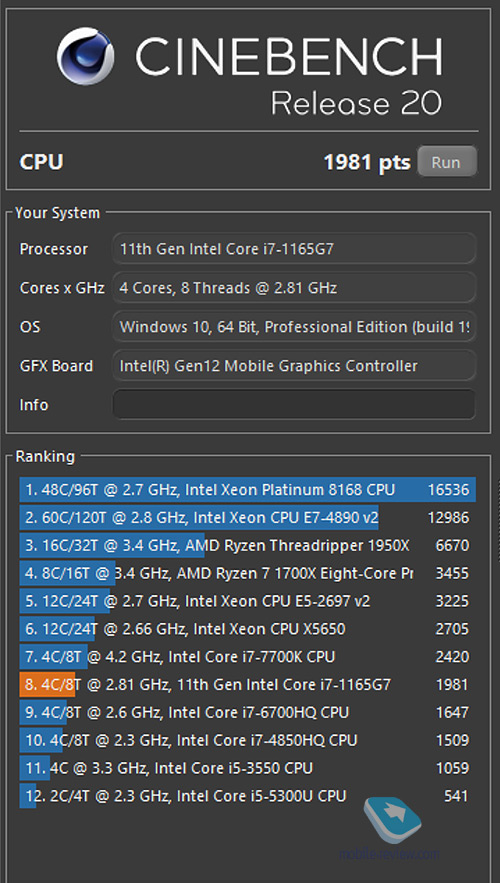Click the empty Info text field
This screenshot has height=883, width=500.
pyautogui.click(x=294, y=404)
